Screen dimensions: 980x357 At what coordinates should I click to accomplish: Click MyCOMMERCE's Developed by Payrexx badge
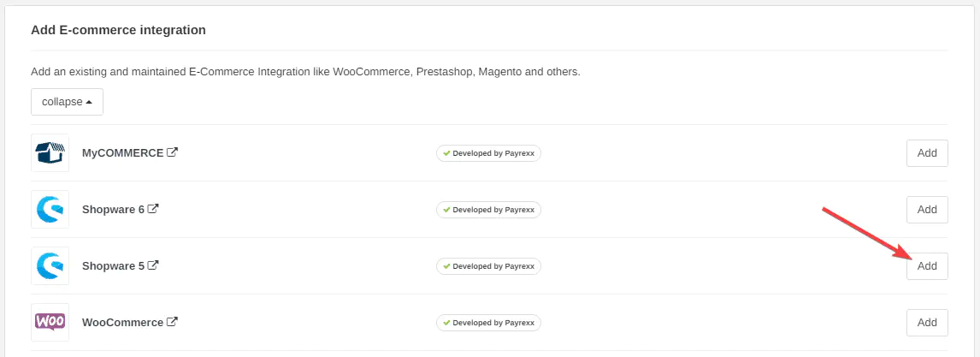tap(488, 153)
